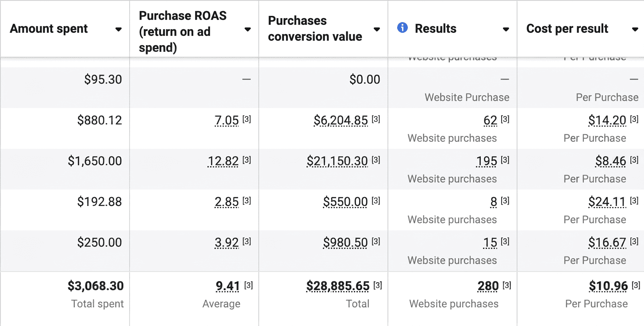The image size is (644, 326).
Task: Click the $8.46 cost per result value
Action: tap(611, 161)
